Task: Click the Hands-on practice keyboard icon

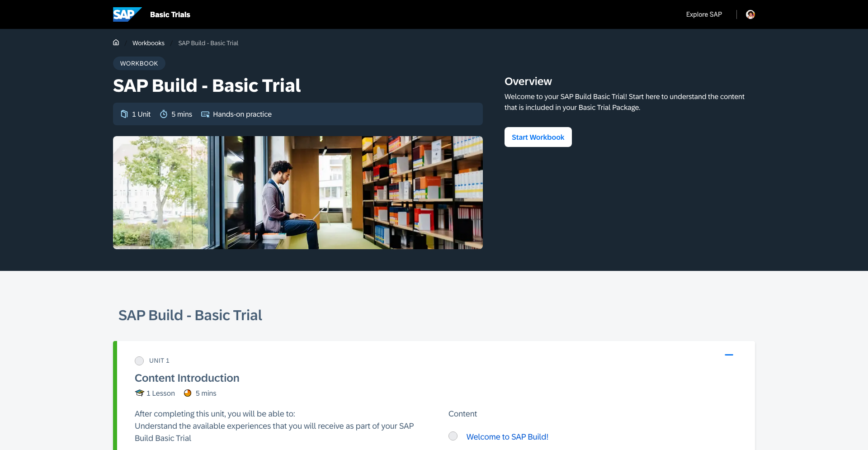Action: coord(205,114)
